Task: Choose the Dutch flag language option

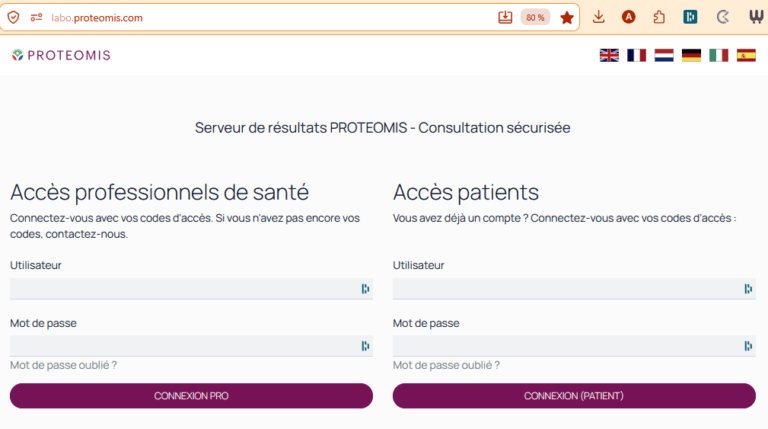Action: (664, 56)
